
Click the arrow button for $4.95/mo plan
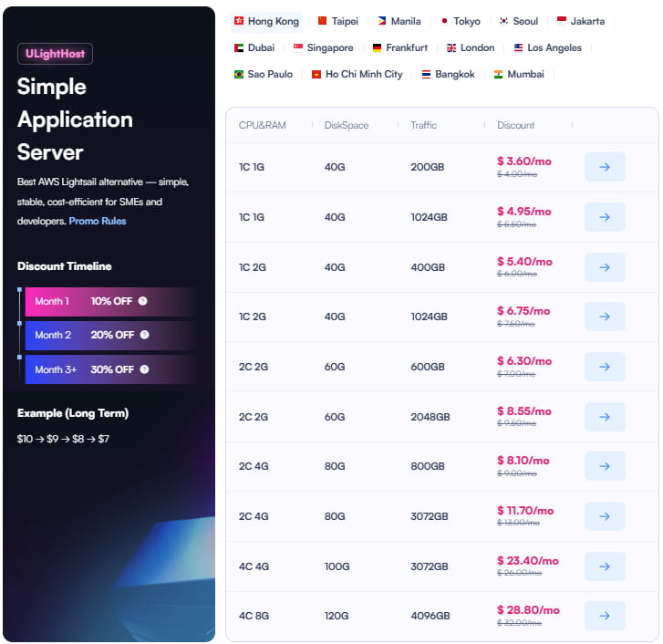click(605, 217)
